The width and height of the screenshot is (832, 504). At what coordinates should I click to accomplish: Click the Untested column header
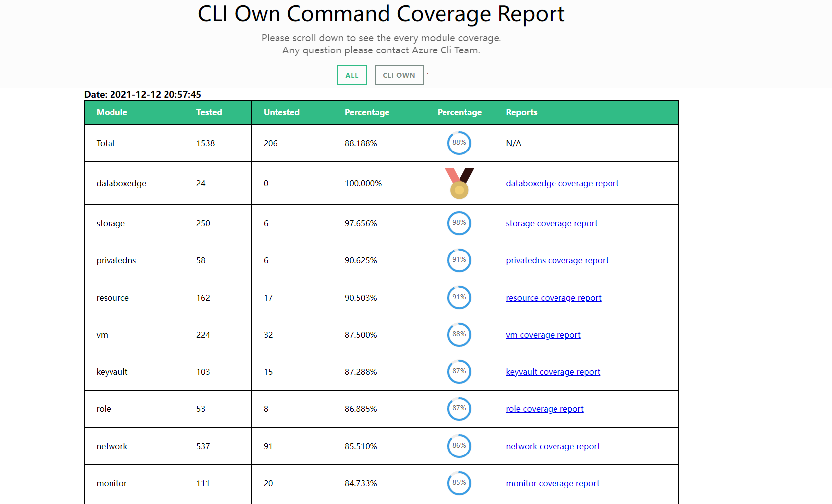coord(292,112)
